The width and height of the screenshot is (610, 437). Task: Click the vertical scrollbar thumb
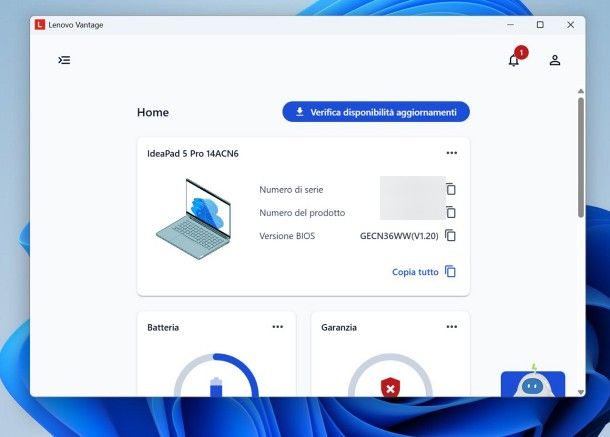[581, 157]
